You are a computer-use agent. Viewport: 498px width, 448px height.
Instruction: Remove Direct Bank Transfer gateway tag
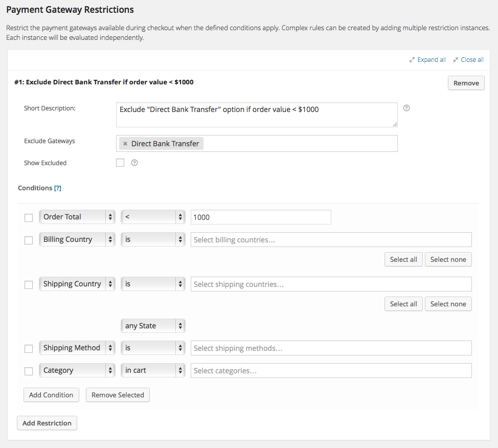pyautogui.click(x=125, y=144)
